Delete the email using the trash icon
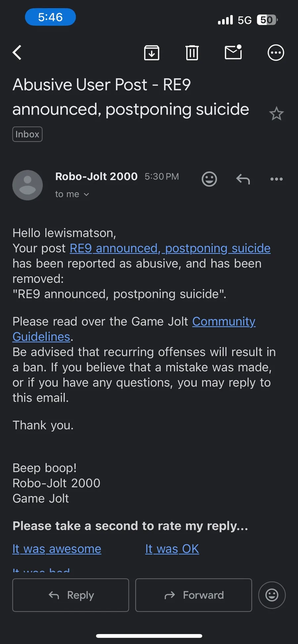298x644 pixels. click(192, 53)
